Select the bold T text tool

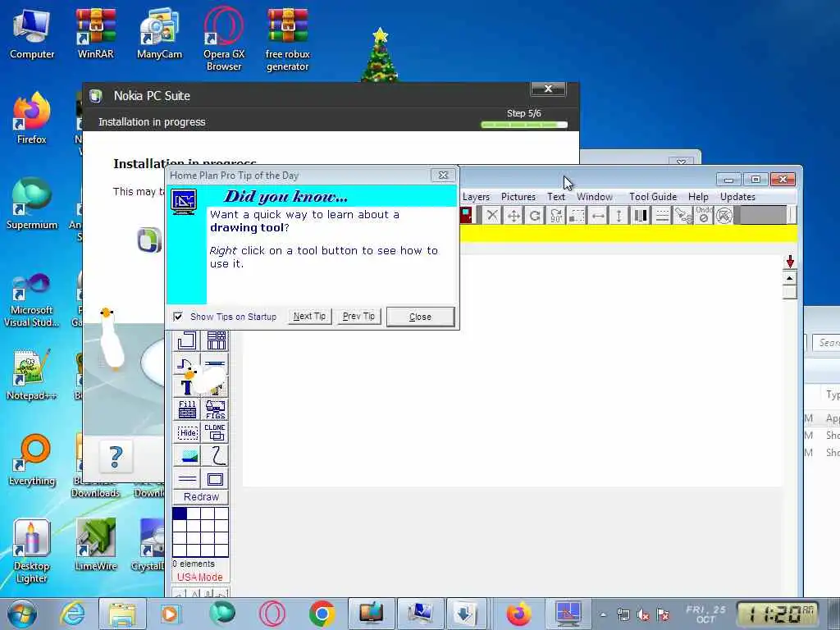(x=185, y=387)
